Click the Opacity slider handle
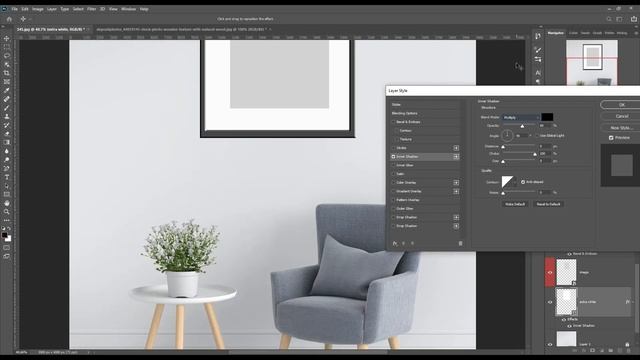This screenshot has height=360, width=640. coord(522,126)
